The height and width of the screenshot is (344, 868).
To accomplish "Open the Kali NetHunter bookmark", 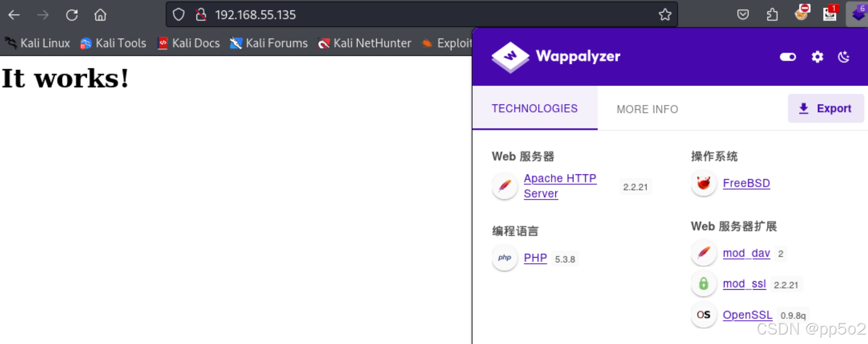I will (x=364, y=43).
